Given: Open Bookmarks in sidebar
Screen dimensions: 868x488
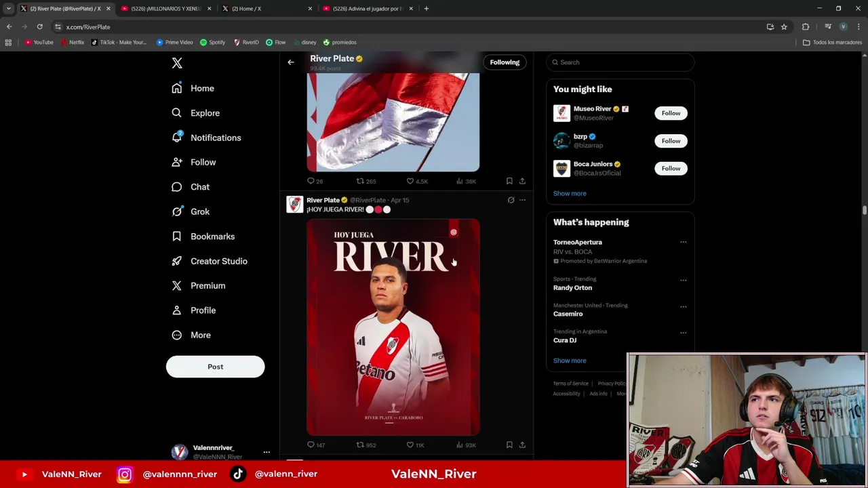Looking at the screenshot, I should click(203, 237).
